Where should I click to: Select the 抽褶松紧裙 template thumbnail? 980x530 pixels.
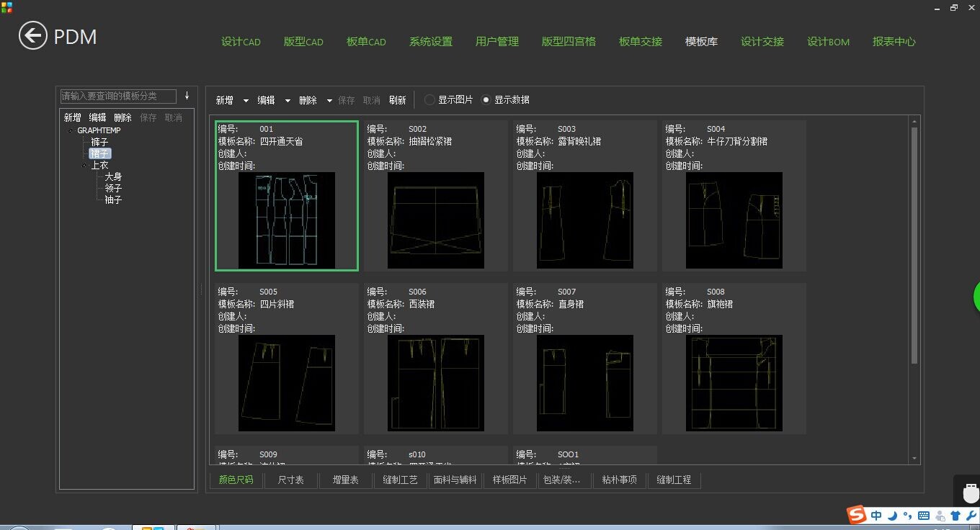(x=436, y=220)
